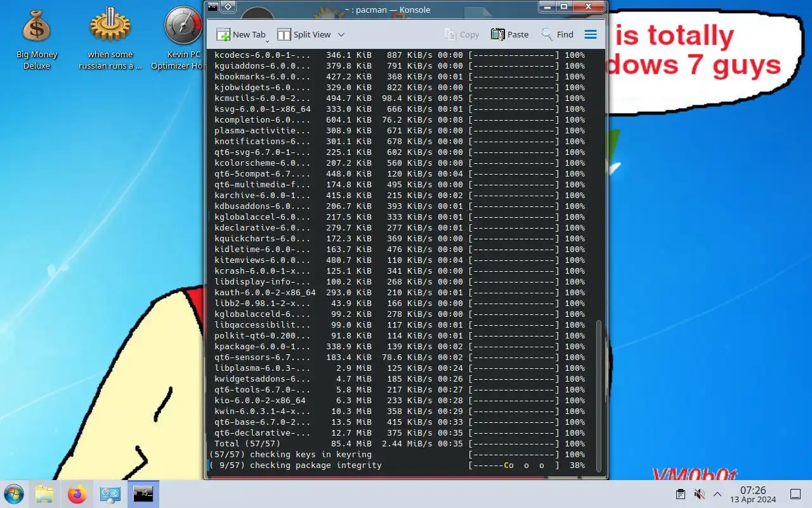Click the Konsole vertical scrollbar handle

599,395
